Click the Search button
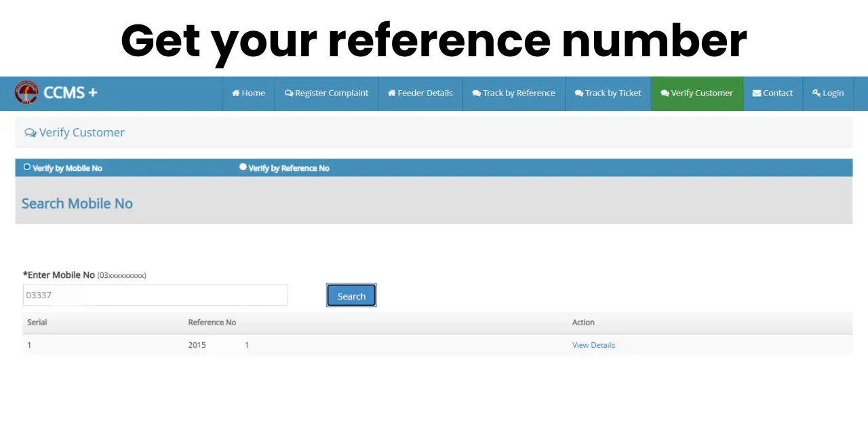 [x=351, y=296]
